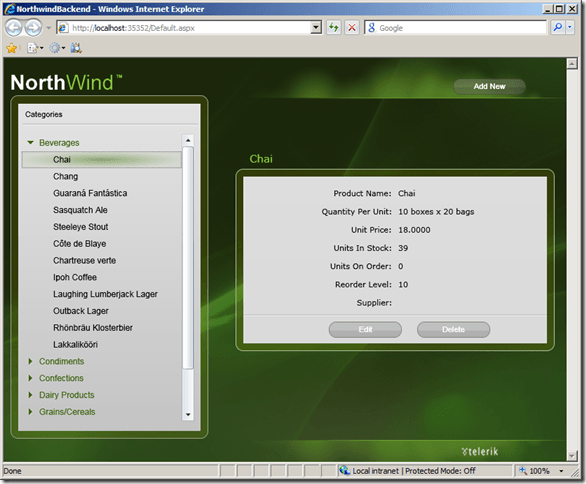The width and height of the screenshot is (586, 484).
Task: Click the page scrollbar down arrow
Action: tap(572, 456)
